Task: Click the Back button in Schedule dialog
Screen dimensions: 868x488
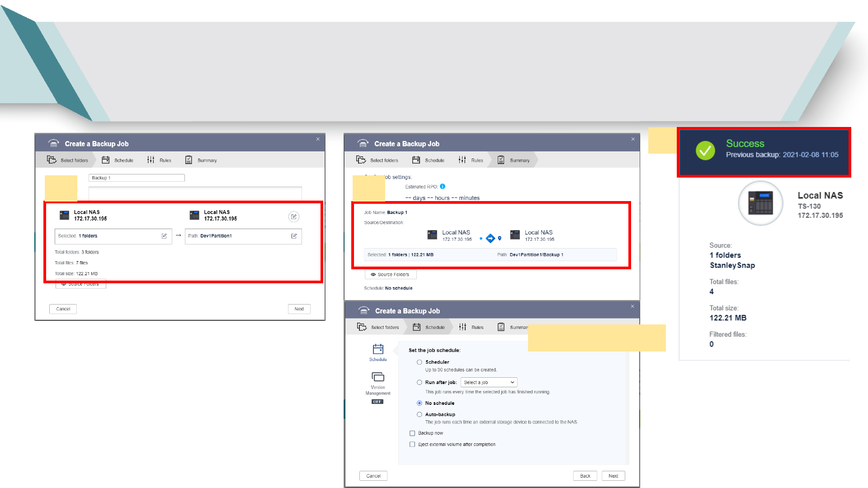Action: pyautogui.click(x=585, y=476)
